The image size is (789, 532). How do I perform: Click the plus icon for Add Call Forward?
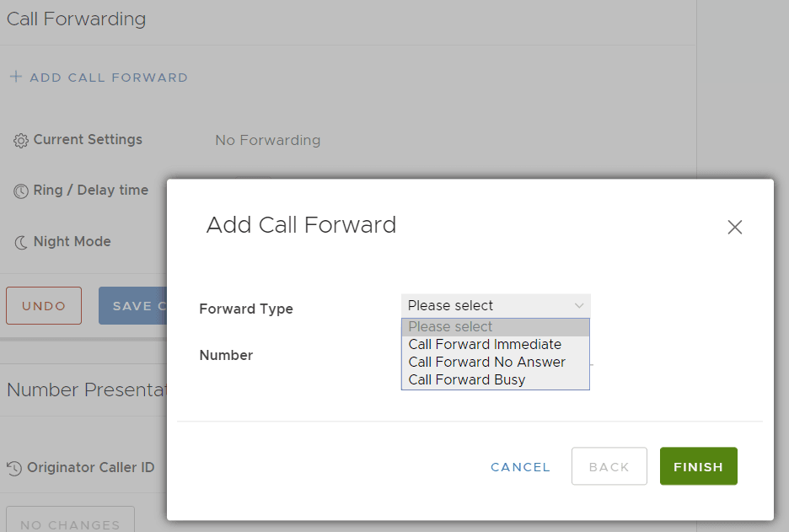click(16, 77)
